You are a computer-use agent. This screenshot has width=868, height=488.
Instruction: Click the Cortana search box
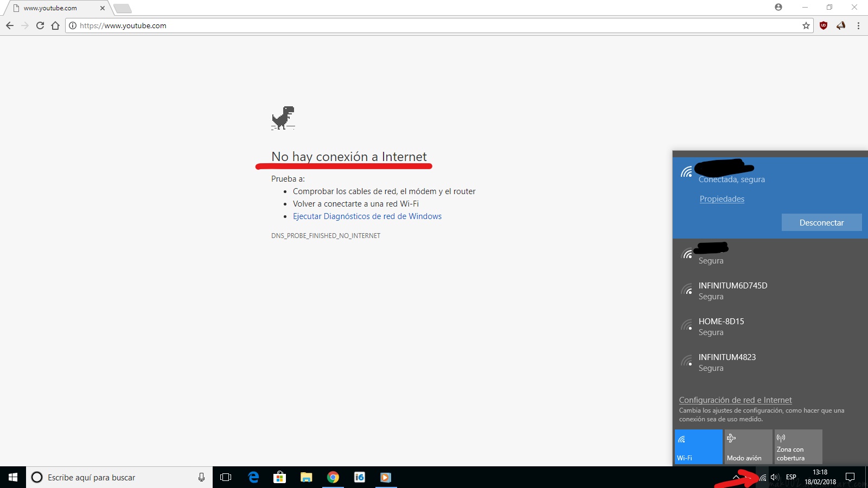[x=119, y=477]
